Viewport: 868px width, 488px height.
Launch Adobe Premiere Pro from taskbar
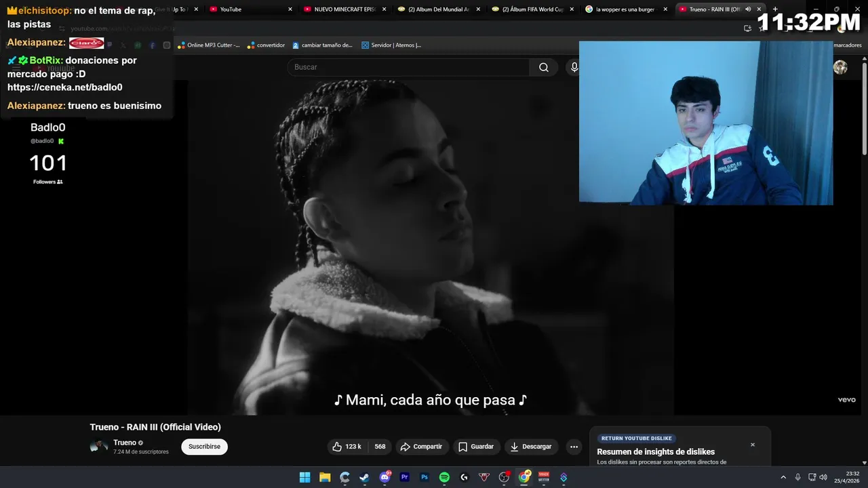(405, 477)
